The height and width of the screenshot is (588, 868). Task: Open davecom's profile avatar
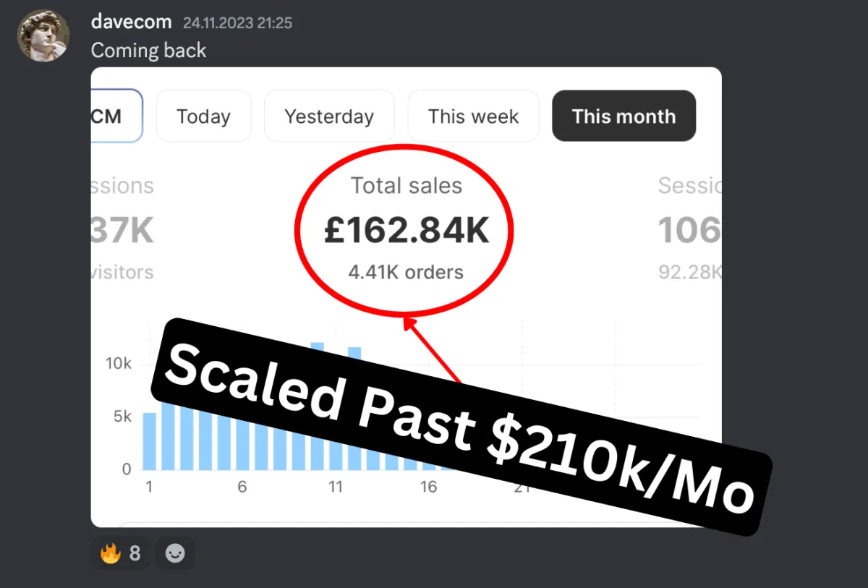43,35
